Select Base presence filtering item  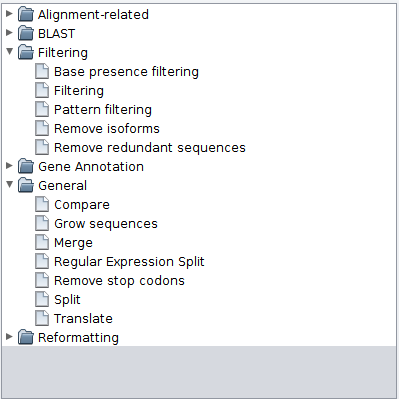(x=126, y=72)
